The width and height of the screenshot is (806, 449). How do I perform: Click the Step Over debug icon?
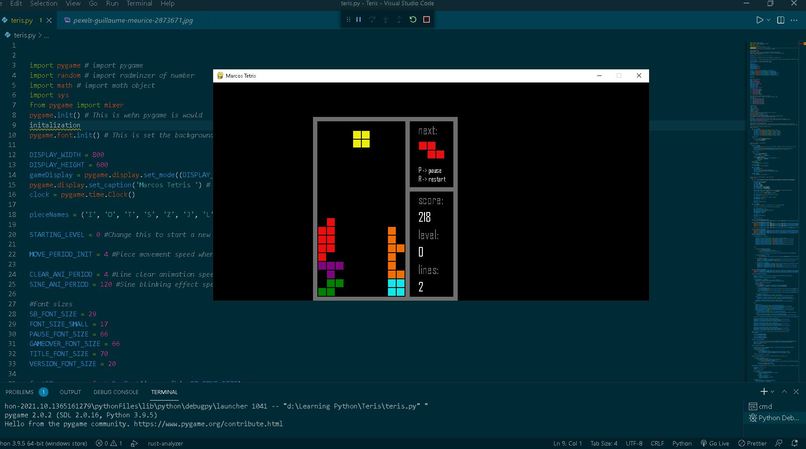pos(372,20)
